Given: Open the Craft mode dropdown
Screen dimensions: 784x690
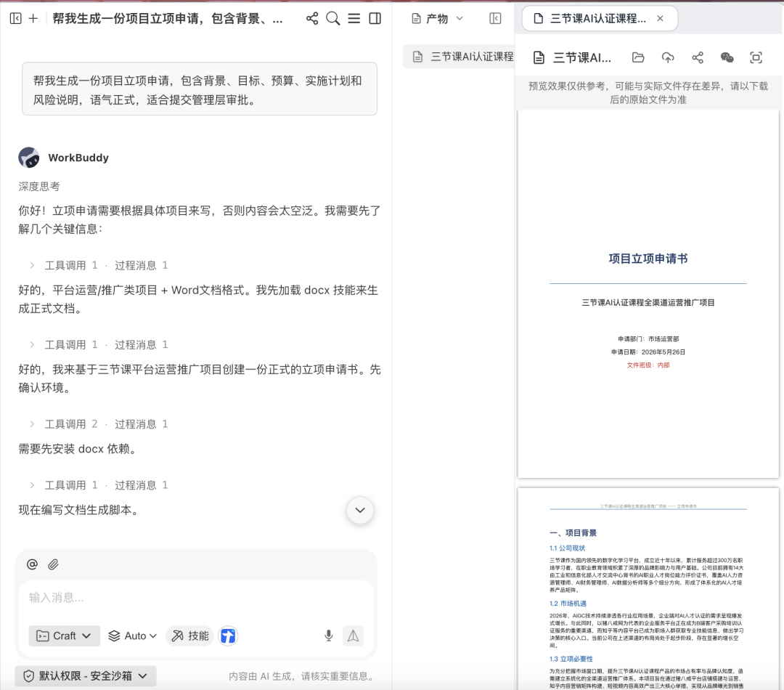Looking at the screenshot, I should (x=64, y=636).
